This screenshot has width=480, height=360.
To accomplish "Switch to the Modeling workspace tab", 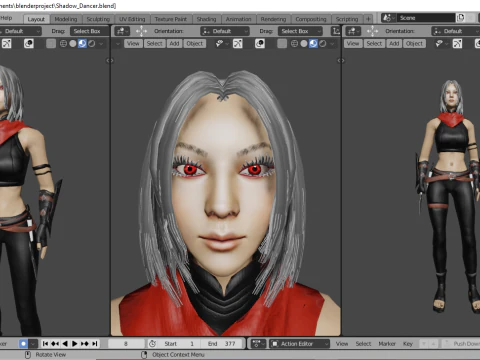I will (x=66, y=19).
